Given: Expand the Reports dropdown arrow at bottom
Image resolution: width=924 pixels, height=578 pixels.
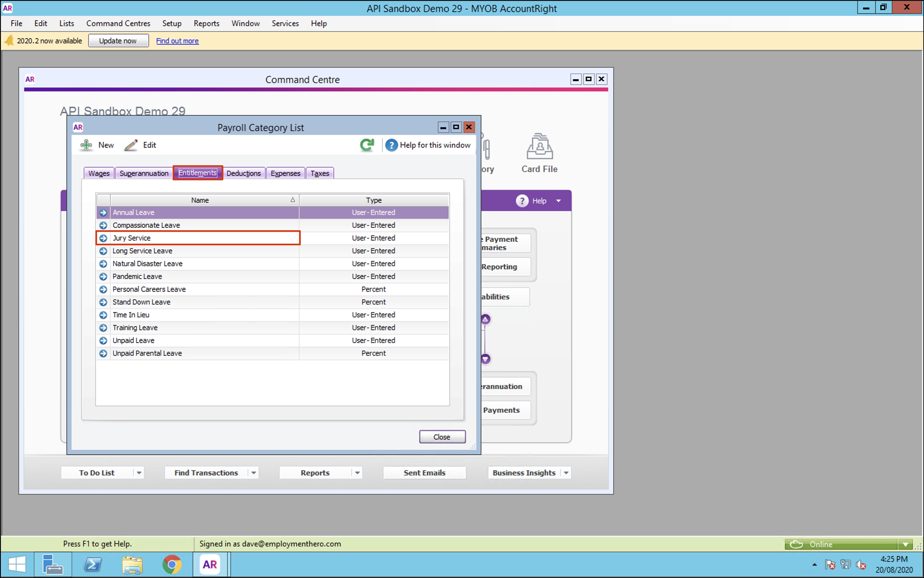Looking at the screenshot, I should (x=357, y=473).
